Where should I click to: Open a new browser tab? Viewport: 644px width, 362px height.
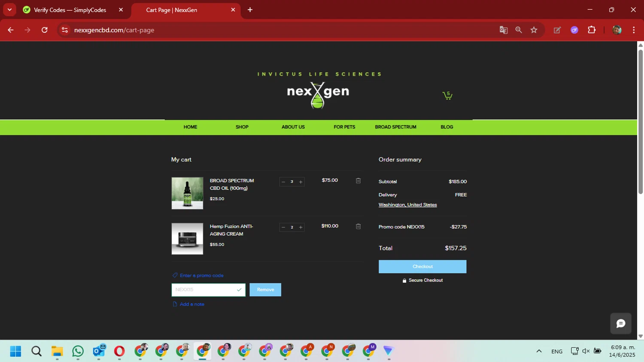click(250, 10)
